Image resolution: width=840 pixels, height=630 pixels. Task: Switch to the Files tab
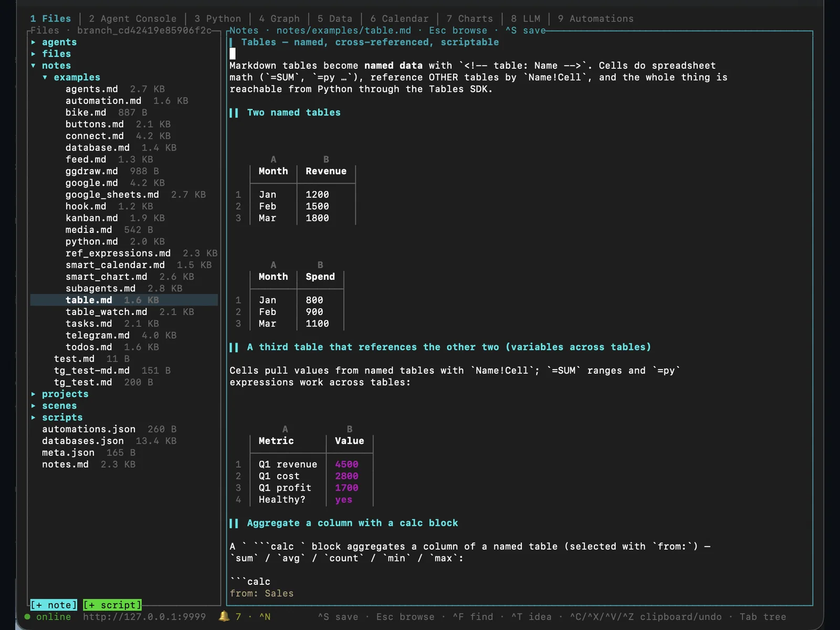pyautogui.click(x=50, y=18)
